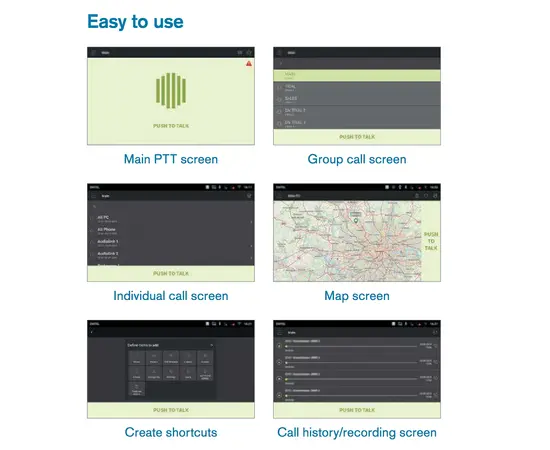Click search field on Individual call screen
The image size is (550, 450).
point(171,207)
